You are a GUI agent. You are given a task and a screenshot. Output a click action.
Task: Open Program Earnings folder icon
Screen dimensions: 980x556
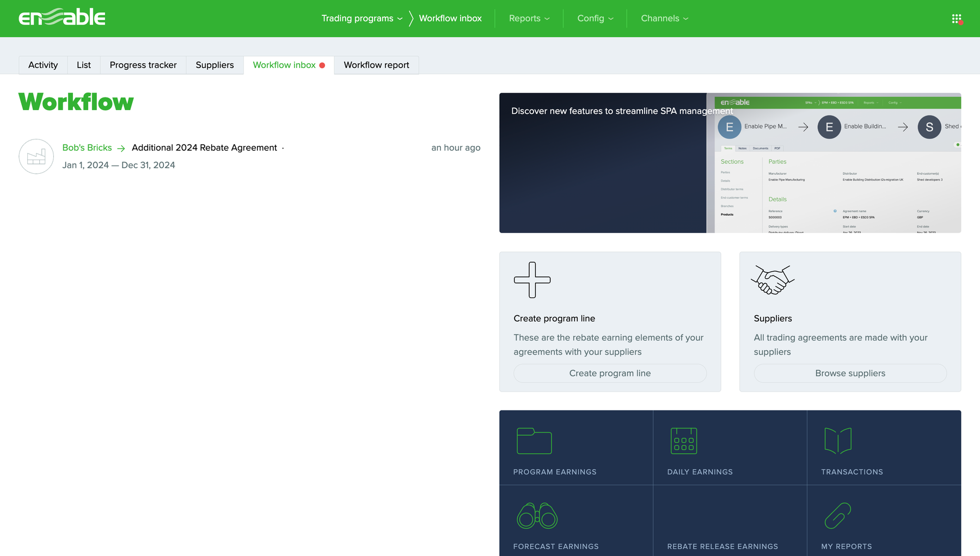tap(534, 441)
